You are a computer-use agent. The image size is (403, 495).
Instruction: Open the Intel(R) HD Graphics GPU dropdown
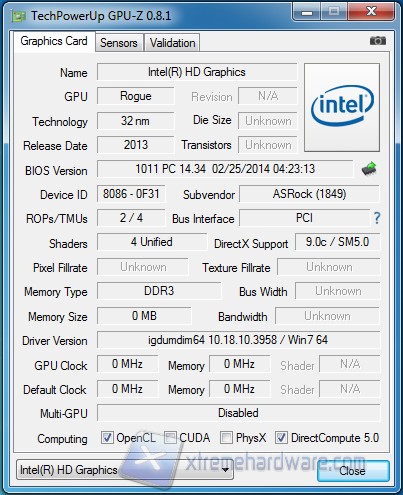click(125, 470)
